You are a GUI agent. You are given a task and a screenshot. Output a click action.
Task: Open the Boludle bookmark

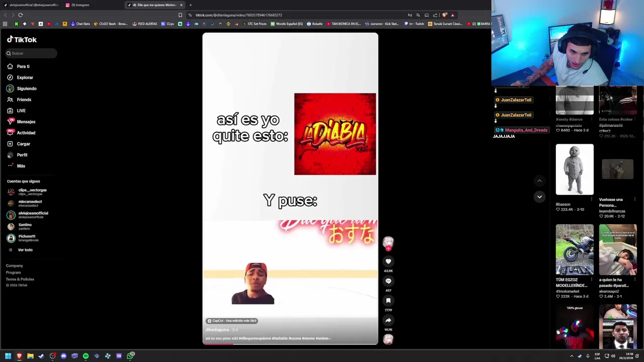click(314, 24)
